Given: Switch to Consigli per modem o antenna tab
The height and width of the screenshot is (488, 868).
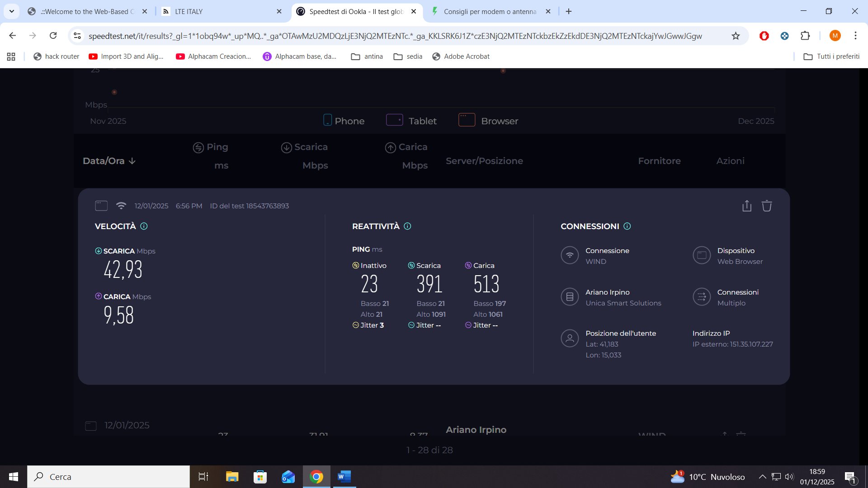Looking at the screenshot, I should (489, 11).
